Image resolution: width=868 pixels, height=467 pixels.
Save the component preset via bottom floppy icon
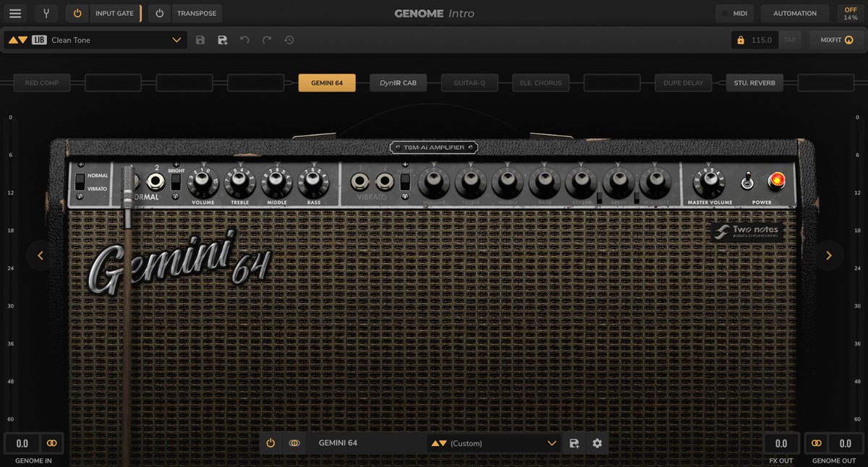tap(574, 443)
